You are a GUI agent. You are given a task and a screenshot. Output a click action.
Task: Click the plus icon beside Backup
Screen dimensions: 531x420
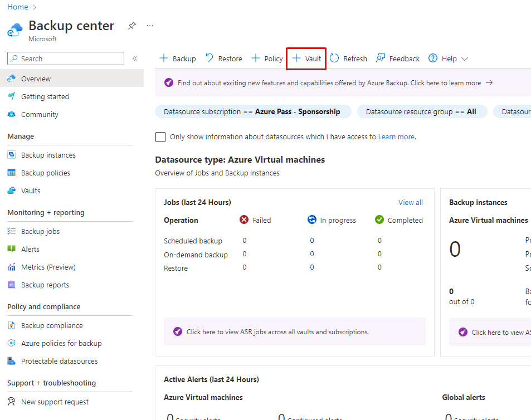pos(164,58)
